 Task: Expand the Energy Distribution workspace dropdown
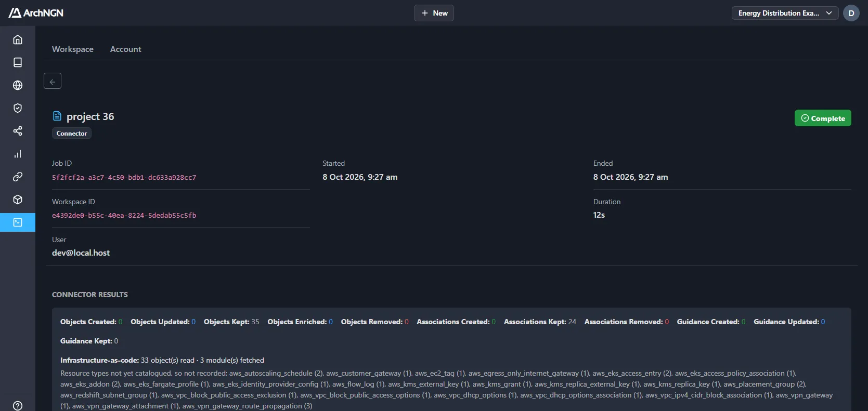(785, 13)
